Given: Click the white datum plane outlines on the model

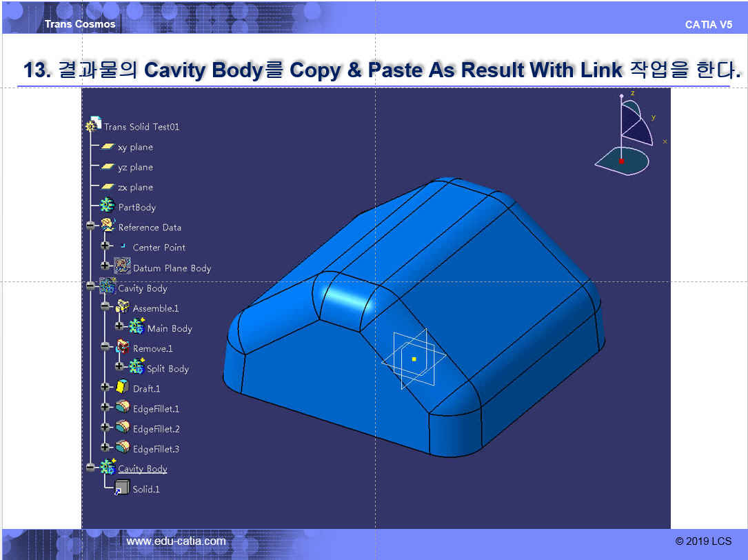Looking at the screenshot, I should [x=414, y=359].
